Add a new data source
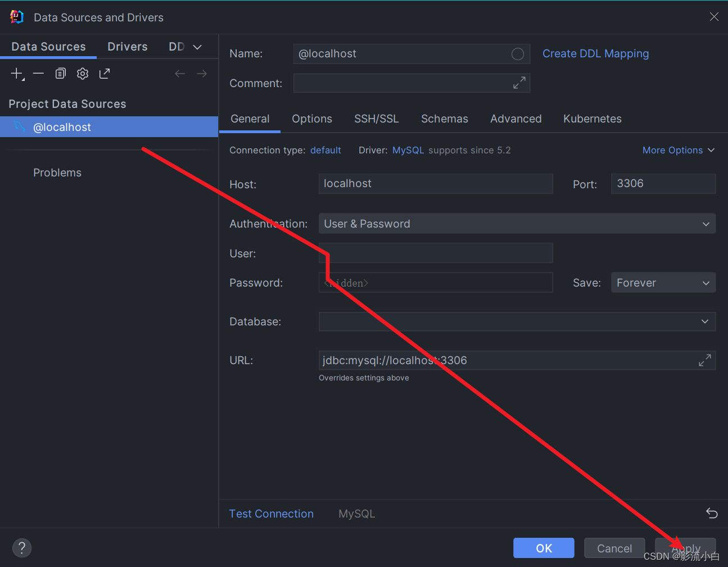 (x=16, y=73)
